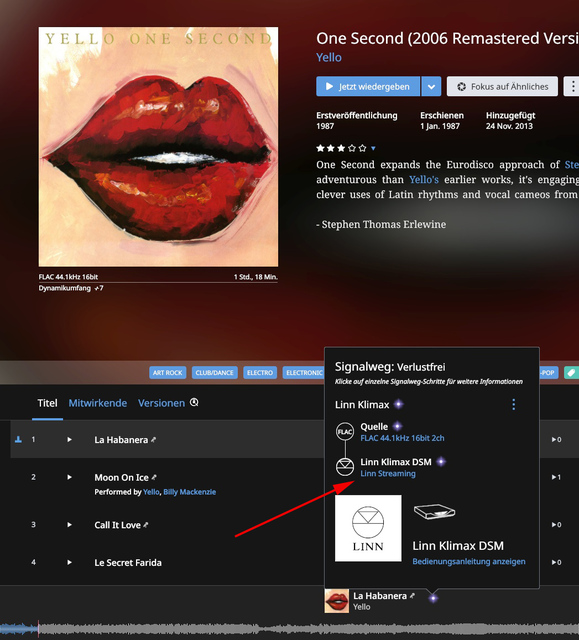Play track 2 Moon On Ice
The image size is (579, 640).
(x=69, y=477)
